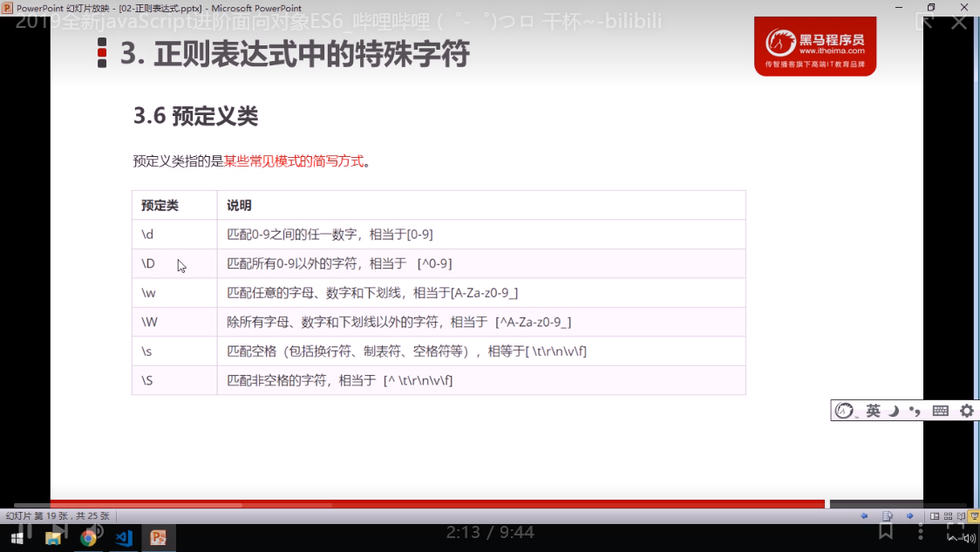
Task: Select PowerPoint taskbar icon
Action: click(158, 538)
